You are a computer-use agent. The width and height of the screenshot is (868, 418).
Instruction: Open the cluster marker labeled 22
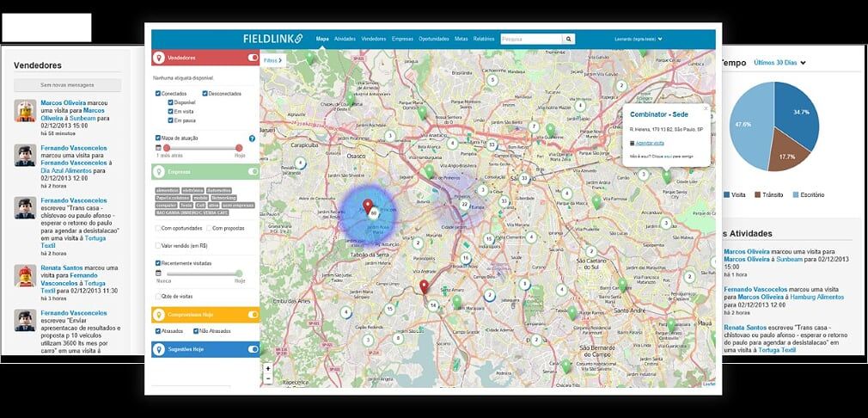tap(464, 205)
